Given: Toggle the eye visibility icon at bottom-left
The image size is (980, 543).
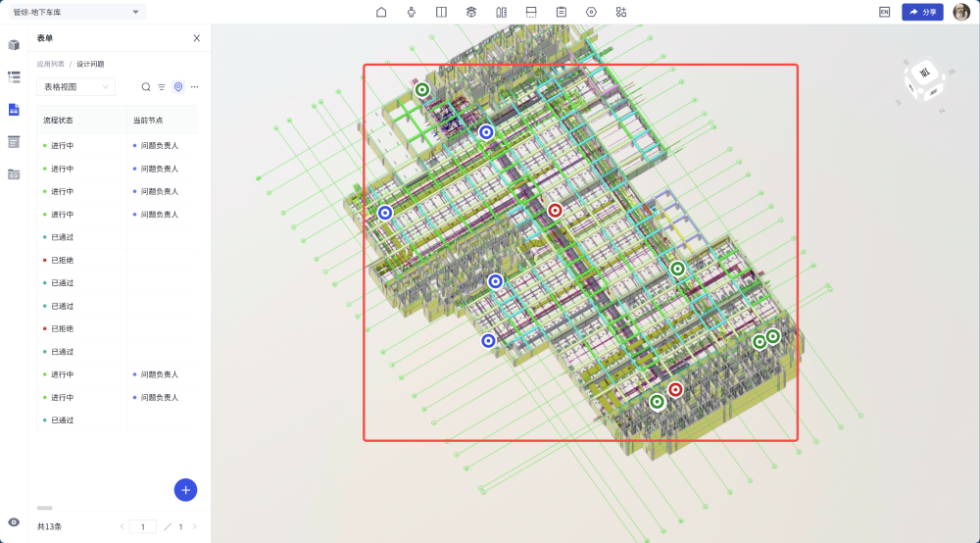Looking at the screenshot, I should 14,521.
